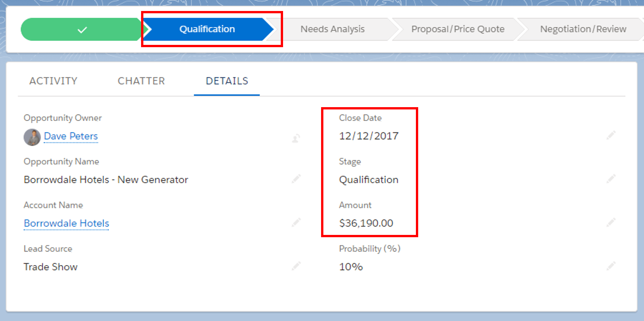Click the Close Date edit pencil
Image resolution: width=644 pixels, height=321 pixels.
(x=611, y=136)
